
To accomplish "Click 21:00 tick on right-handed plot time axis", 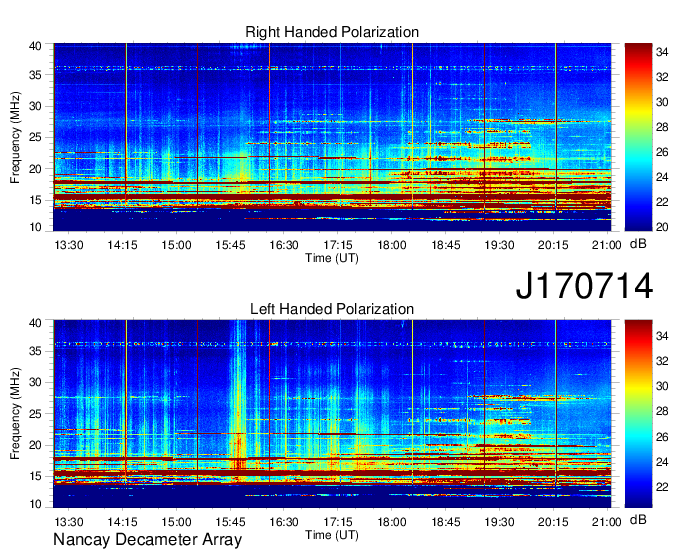I will click(x=607, y=245).
